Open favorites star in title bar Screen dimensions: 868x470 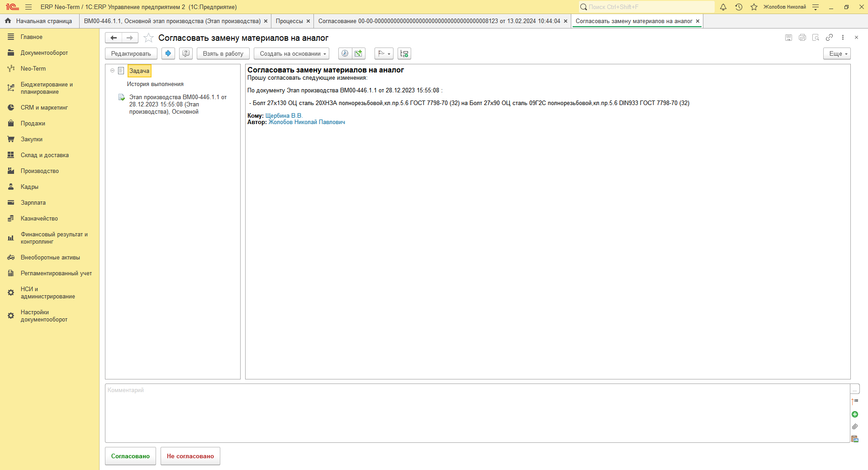click(754, 7)
